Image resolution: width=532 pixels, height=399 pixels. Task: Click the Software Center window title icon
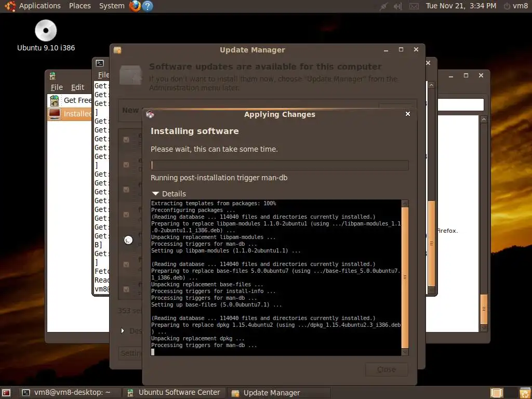click(x=52, y=76)
